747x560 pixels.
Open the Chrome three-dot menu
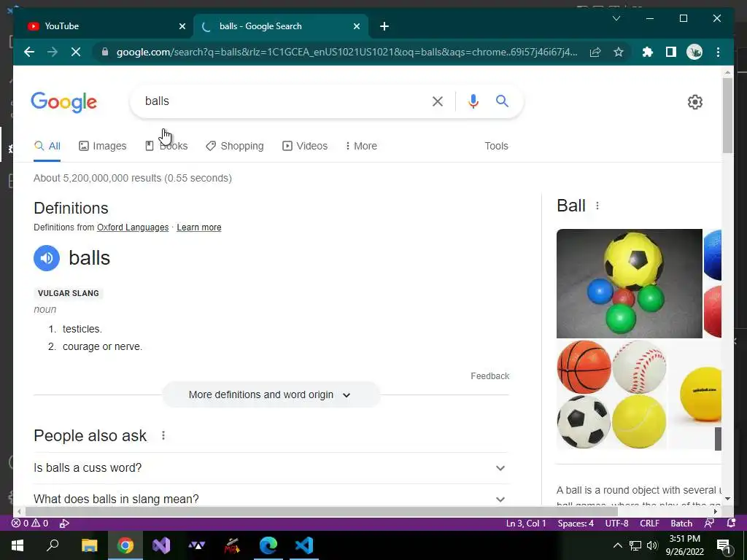pos(718,52)
